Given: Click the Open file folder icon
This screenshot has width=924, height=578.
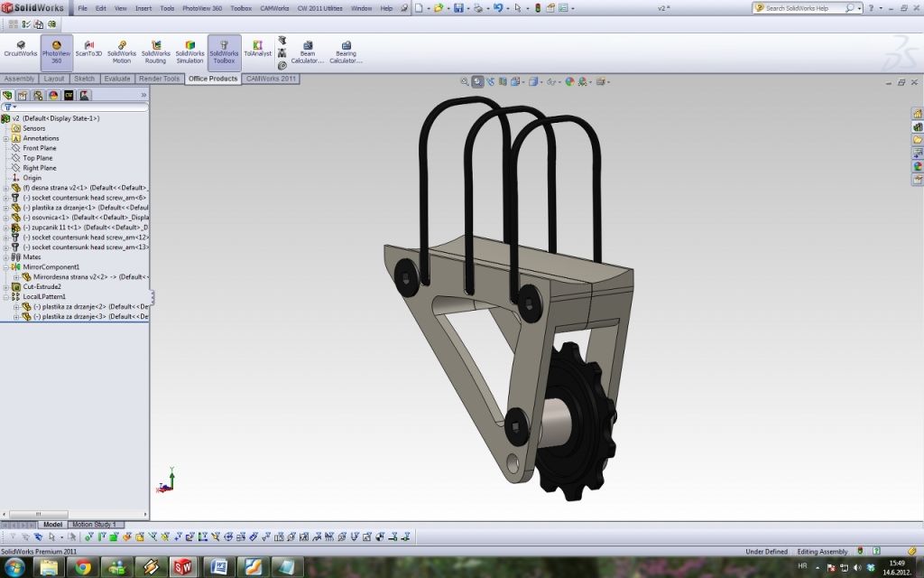Looking at the screenshot, I should tap(438, 8).
